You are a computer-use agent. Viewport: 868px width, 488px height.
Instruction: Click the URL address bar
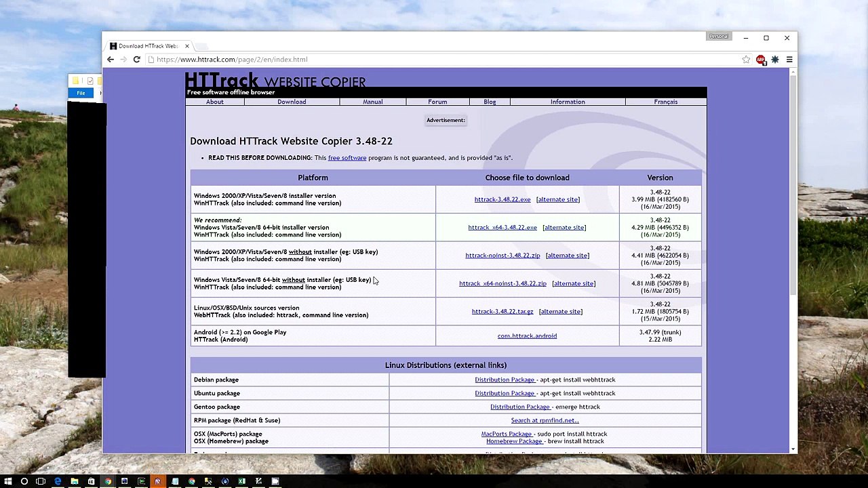coord(441,60)
